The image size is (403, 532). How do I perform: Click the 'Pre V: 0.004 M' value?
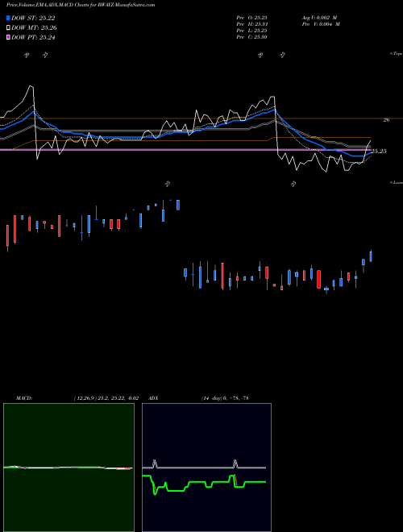322,24
